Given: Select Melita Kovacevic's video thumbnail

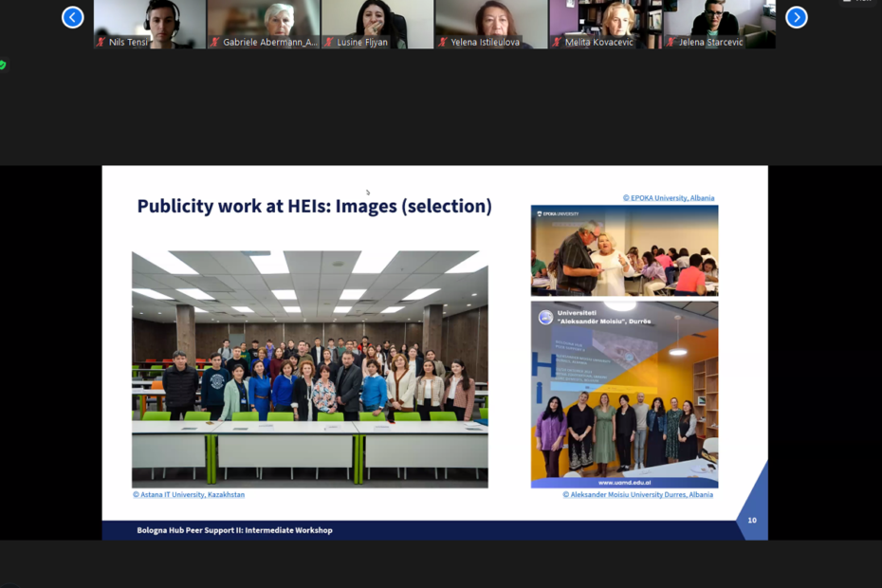Looking at the screenshot, I should [x=605, y=25].
